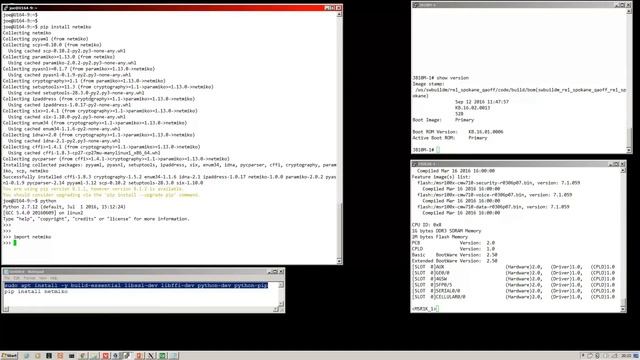Click the PuTTY icon in the red-titled terminal window
This screenshot has width=640, height=360.
(5, 8)
